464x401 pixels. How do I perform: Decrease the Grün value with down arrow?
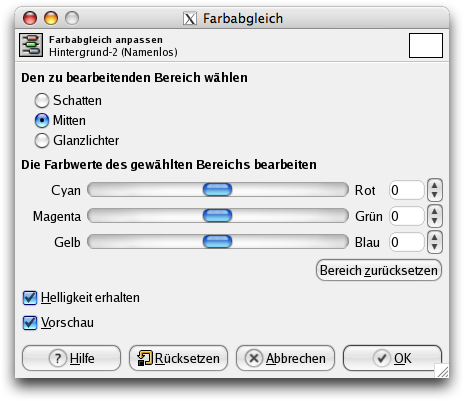pyautogui.click(x=435, y=221)
